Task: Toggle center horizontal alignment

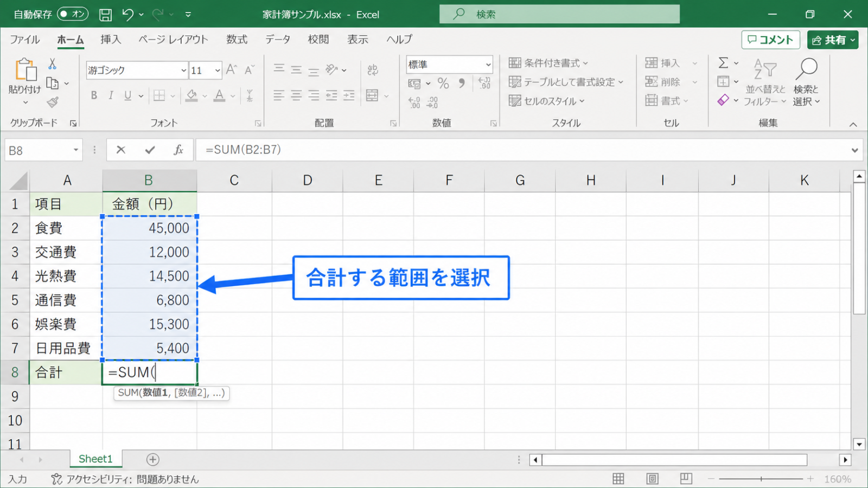Action: pos(296,96)
